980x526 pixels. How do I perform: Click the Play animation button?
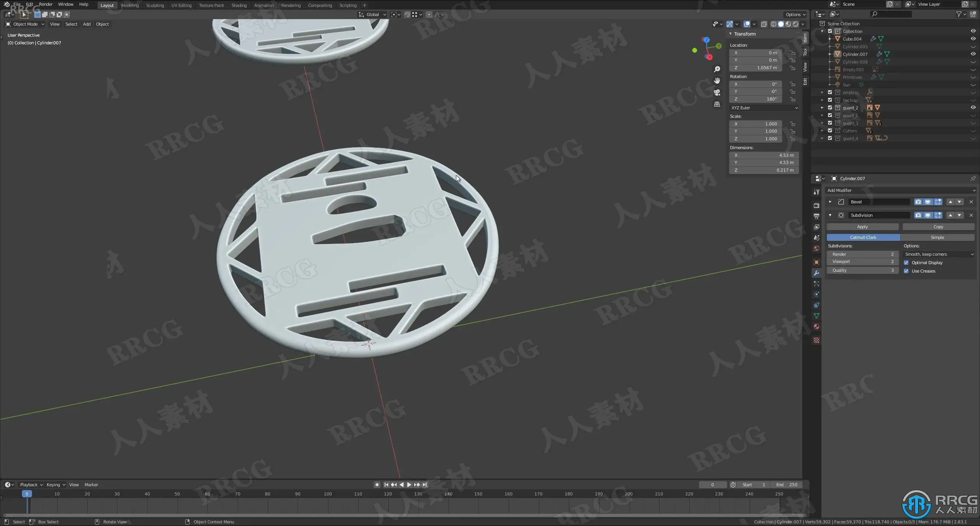[409, 485]
